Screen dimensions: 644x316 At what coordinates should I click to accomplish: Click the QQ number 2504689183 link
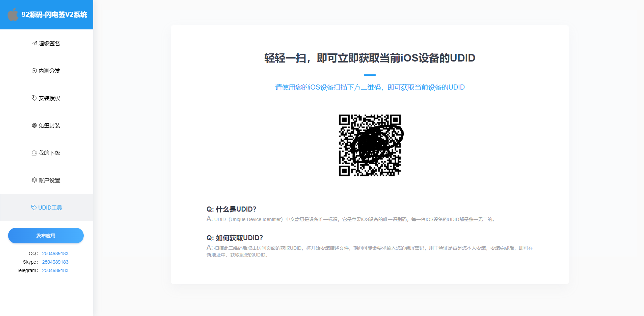(55, 253)
